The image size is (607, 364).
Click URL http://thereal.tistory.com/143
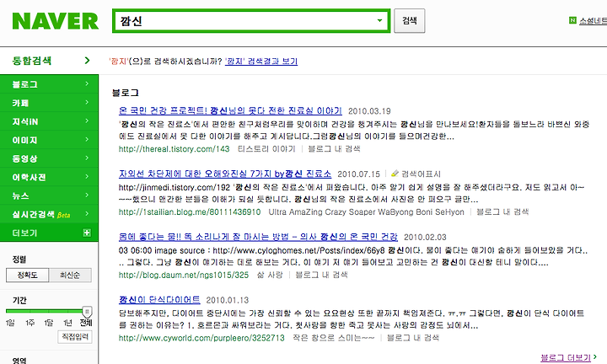(175, 149)
